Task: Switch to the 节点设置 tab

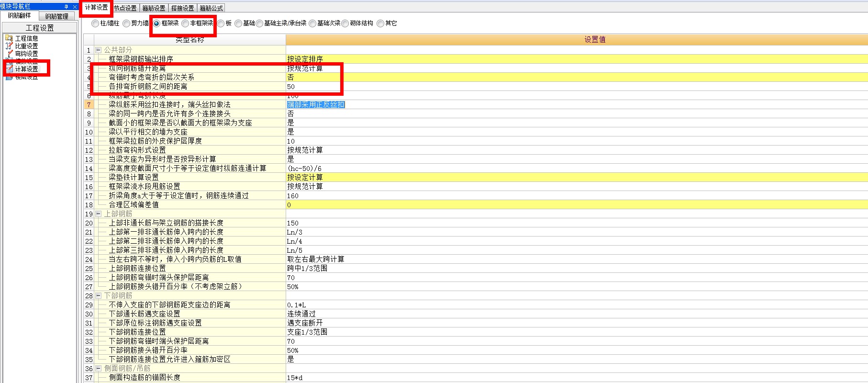Action: pyautogui.click(x=125, y=8)
